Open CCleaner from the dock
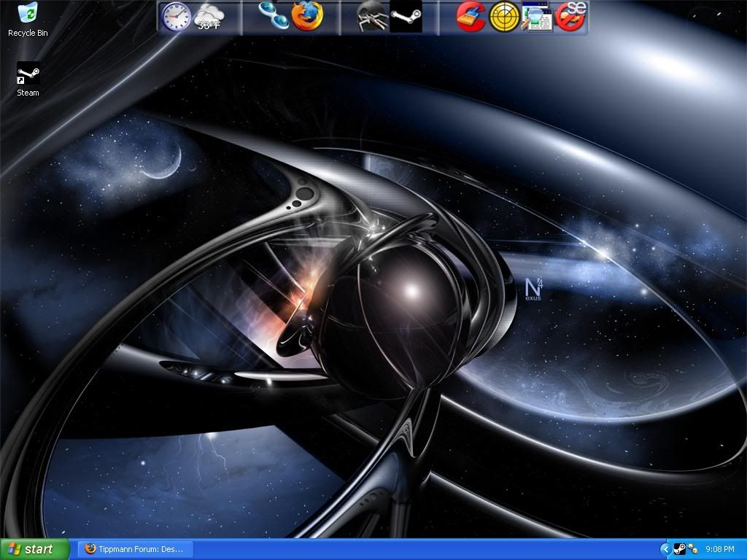The image size is (747, 560). click(471, 16)
